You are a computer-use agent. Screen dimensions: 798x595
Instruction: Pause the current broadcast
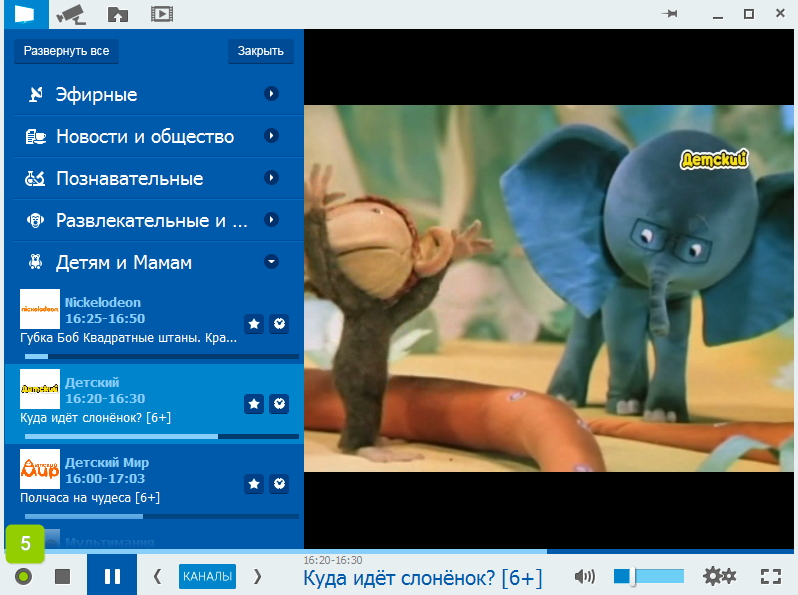click(x=112, y=575)
